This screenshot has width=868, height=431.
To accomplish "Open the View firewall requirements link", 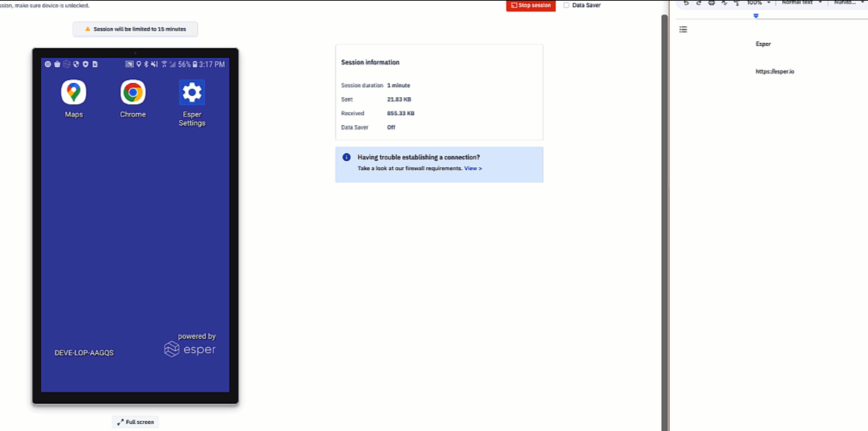I will (x=473, y=168).
